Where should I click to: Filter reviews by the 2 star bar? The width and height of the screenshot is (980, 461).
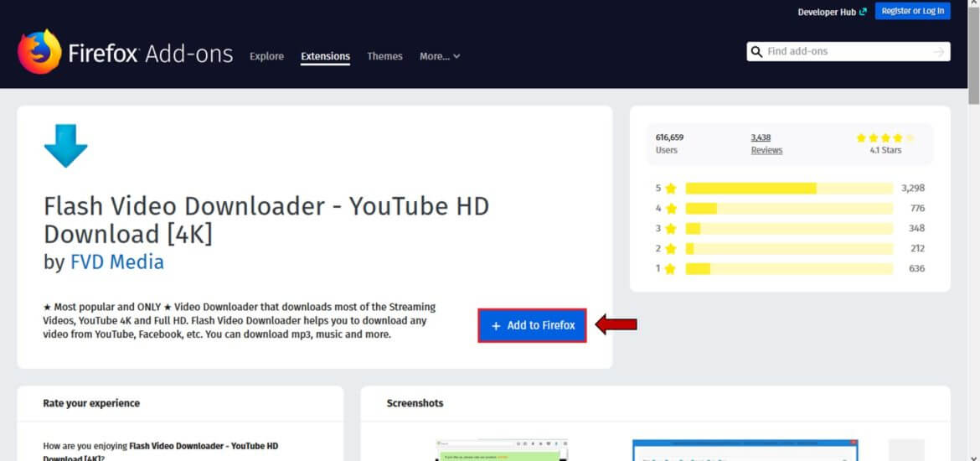789,248
